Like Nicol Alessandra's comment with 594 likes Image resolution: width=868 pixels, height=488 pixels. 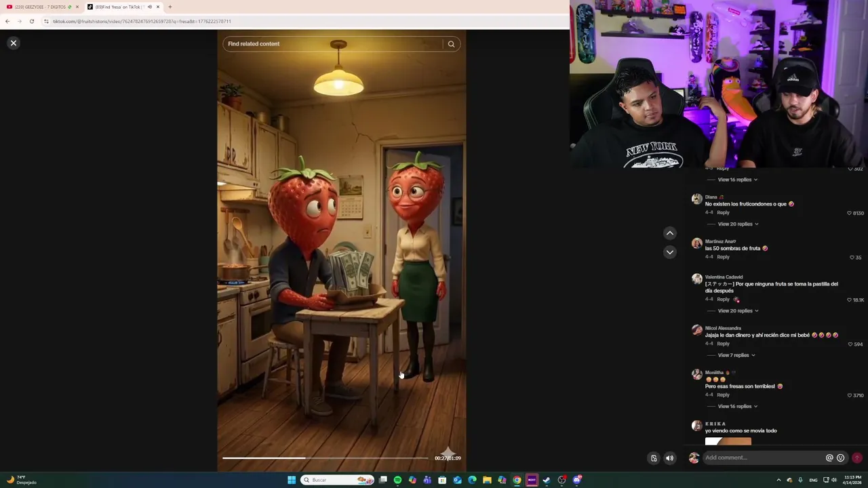850,344
